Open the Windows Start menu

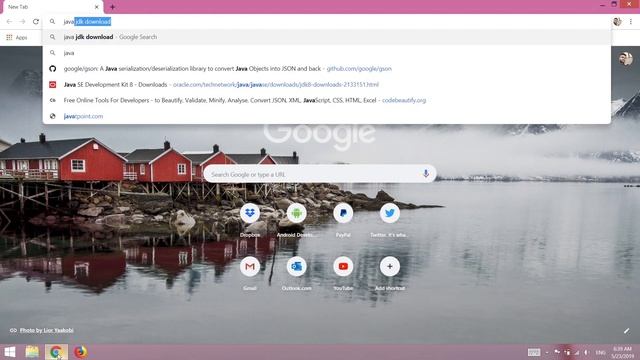(9, 352)
